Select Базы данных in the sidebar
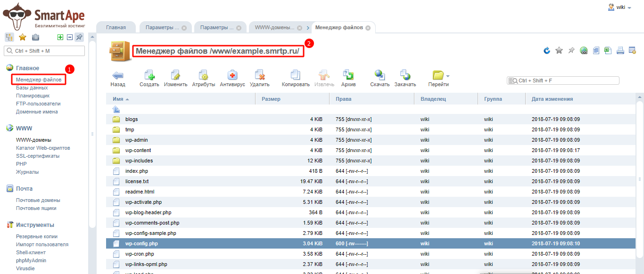Screen dimensions: 644x274 [x=32, y=88]
